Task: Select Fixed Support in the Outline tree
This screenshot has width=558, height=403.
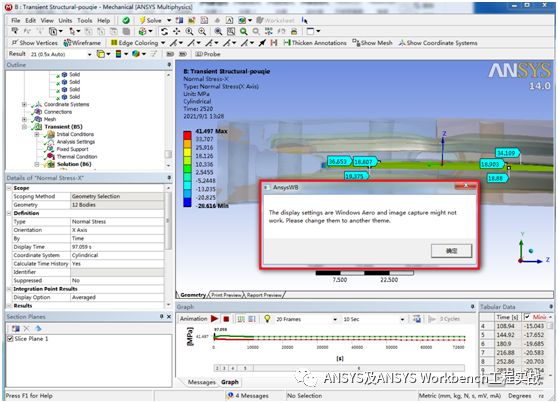Action: [72, 149]
